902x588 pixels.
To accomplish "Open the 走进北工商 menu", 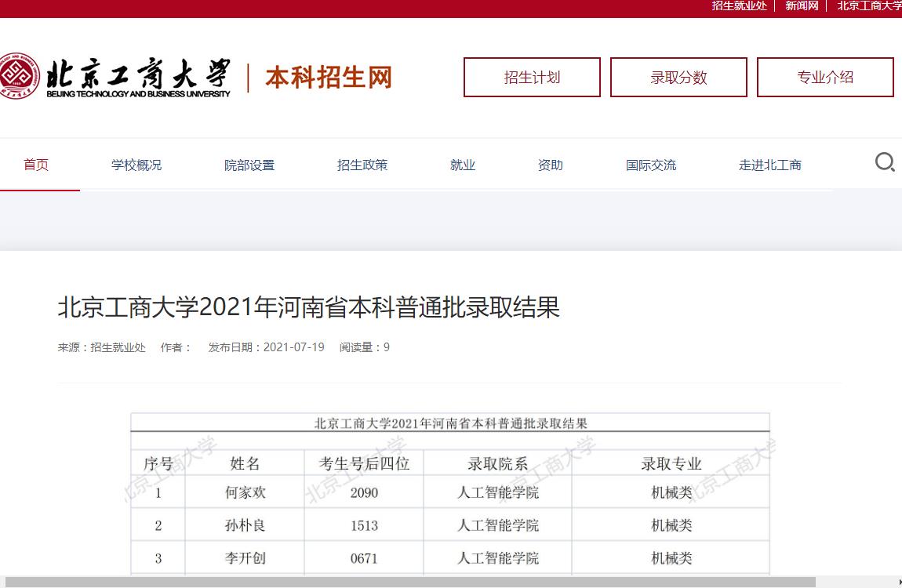I will 770,165.
